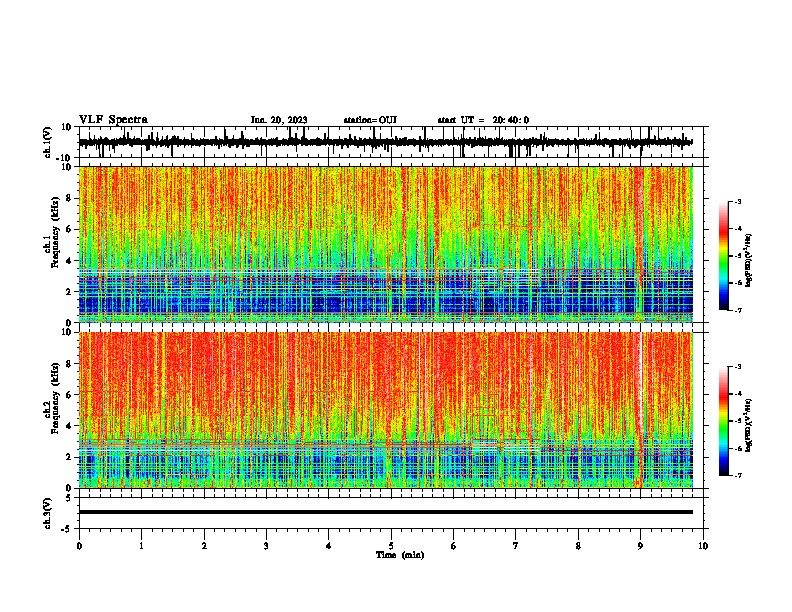Viewport: 792px width, 612px height.
Task: Click the time axis tick label "1"
Action: coord(141,546)
